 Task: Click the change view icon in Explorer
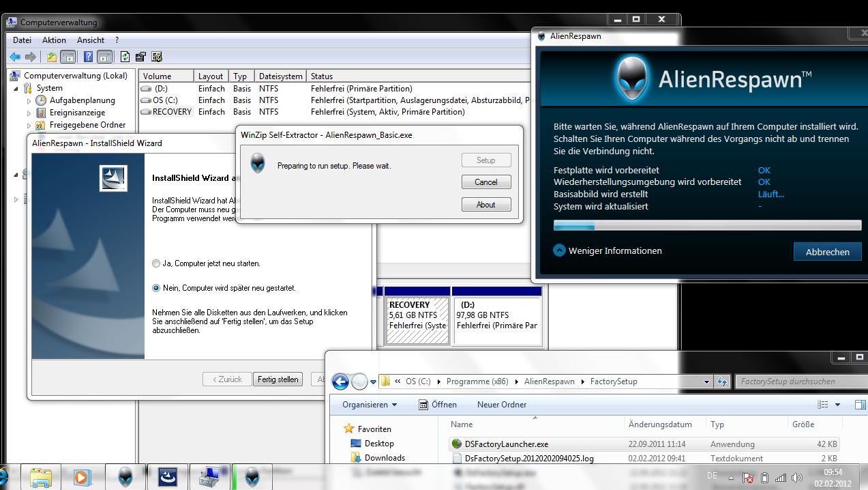pos(823,405)
